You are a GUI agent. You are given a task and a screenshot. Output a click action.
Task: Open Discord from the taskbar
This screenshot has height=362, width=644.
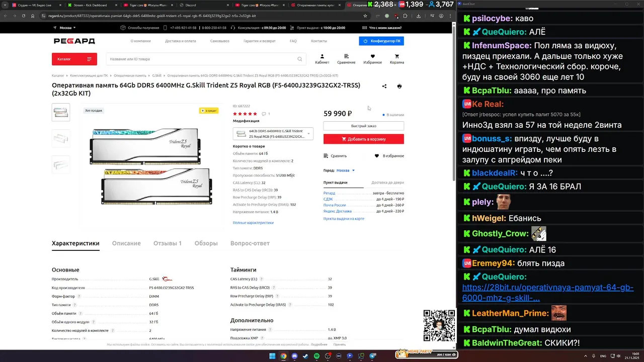pyautogui.click(x=294, y=356)
